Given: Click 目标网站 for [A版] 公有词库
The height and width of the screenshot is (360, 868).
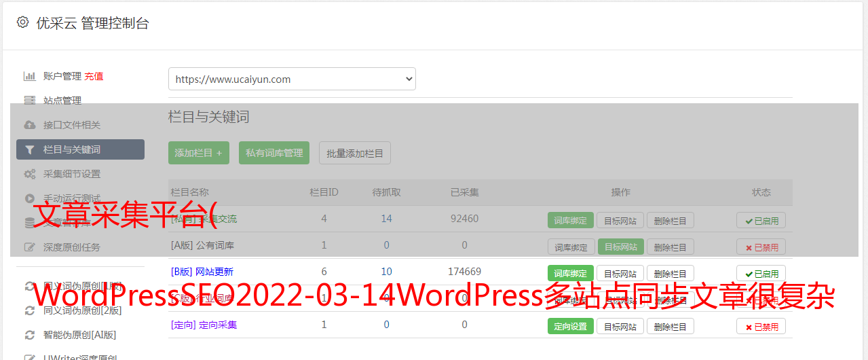Looking at the screenshot, I should coord(620,247).
